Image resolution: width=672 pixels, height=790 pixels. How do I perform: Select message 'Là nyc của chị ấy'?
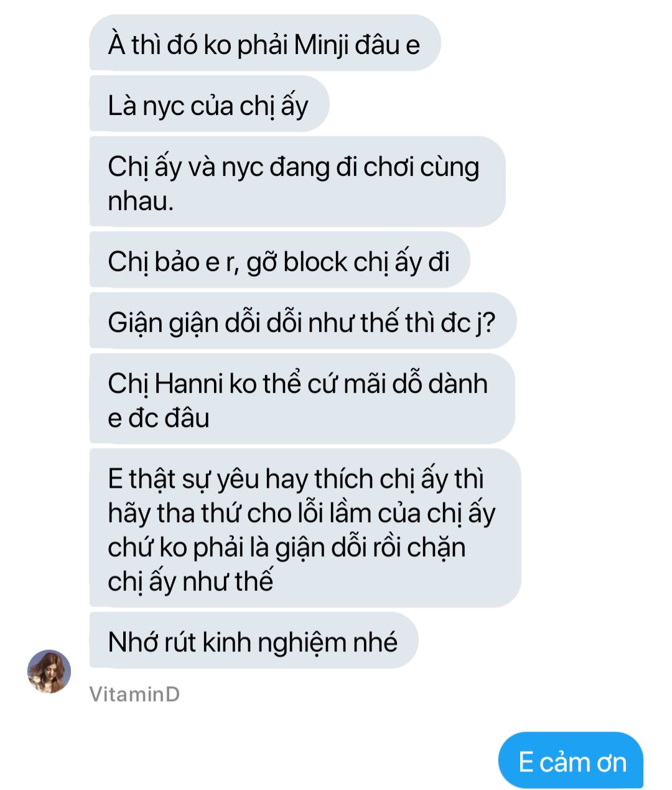[x=209, y=104]
